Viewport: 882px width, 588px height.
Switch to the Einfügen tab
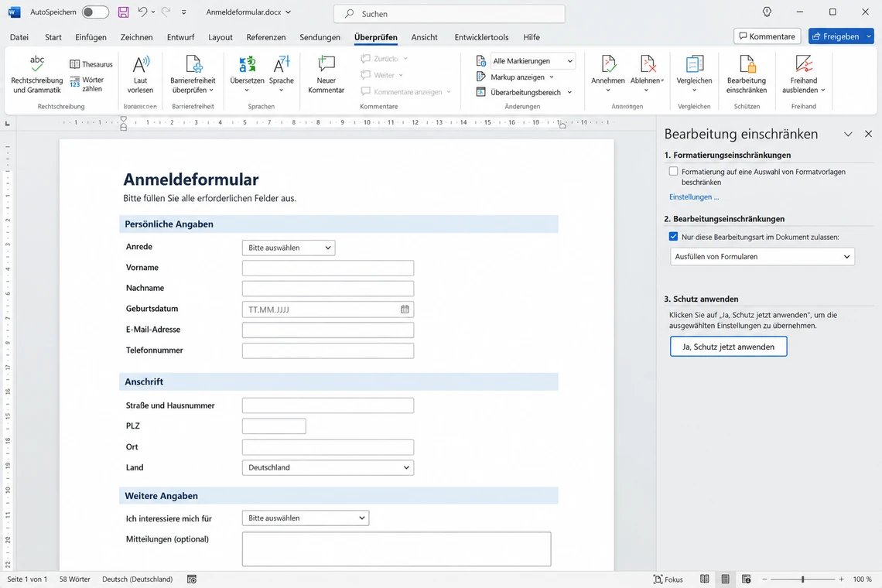(x=91, y=37)
